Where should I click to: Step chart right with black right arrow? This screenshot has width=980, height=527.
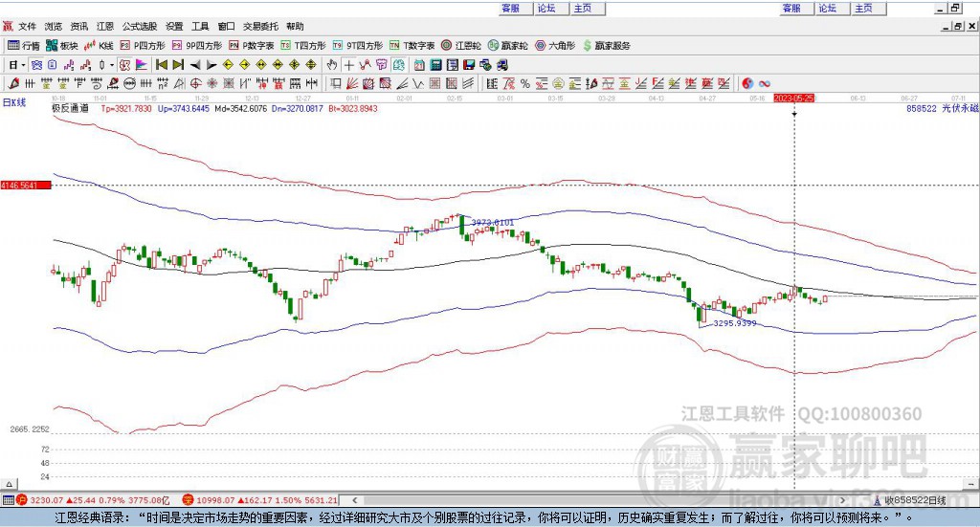tap(212, 65)
